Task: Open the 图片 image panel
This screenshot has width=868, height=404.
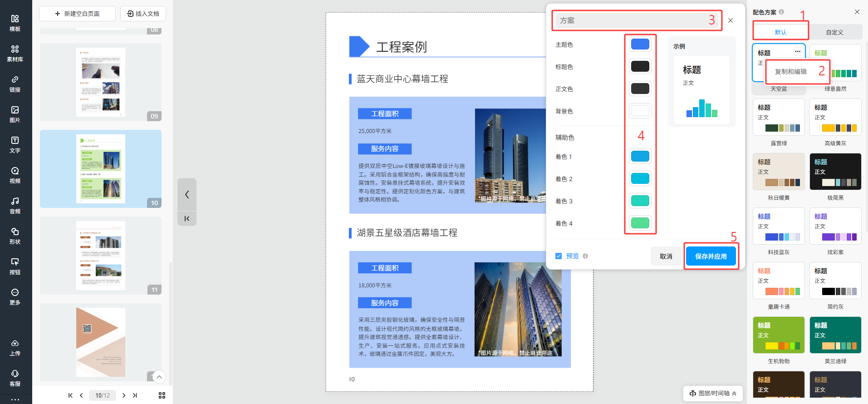Action: click(15, 114)
